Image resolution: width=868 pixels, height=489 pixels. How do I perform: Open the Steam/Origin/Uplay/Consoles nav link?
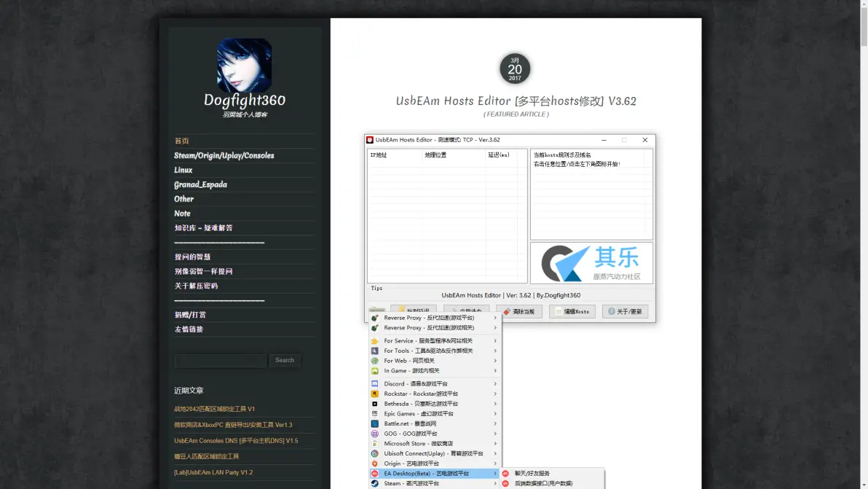(224, 156)
